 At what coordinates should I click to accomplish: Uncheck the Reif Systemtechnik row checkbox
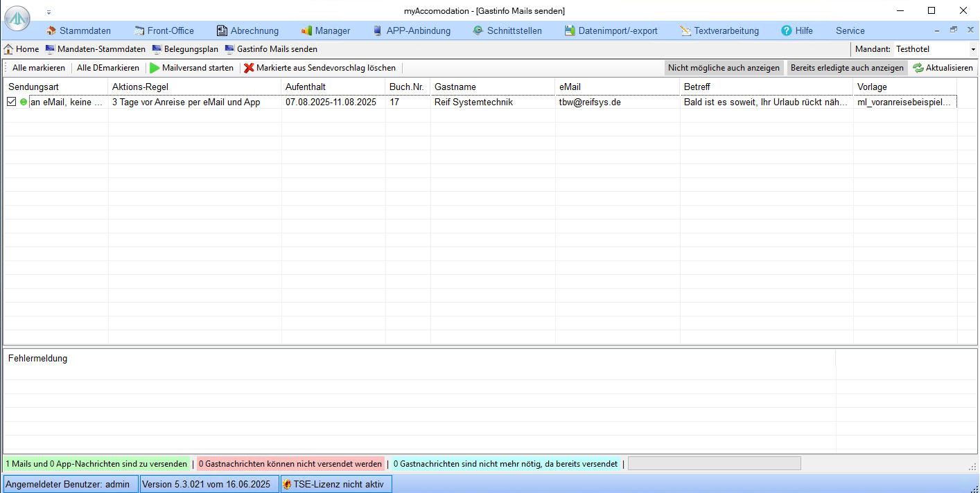click(x=12, y=102)
